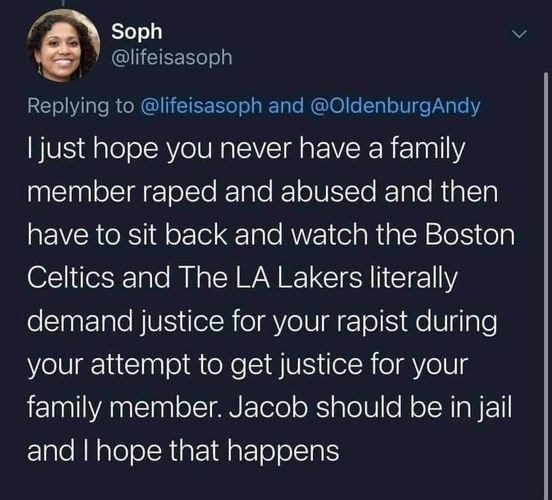552x500 pixels.
Task: Click 'LA Lakers' in the tweet text
Action: (x=298, y=278)
